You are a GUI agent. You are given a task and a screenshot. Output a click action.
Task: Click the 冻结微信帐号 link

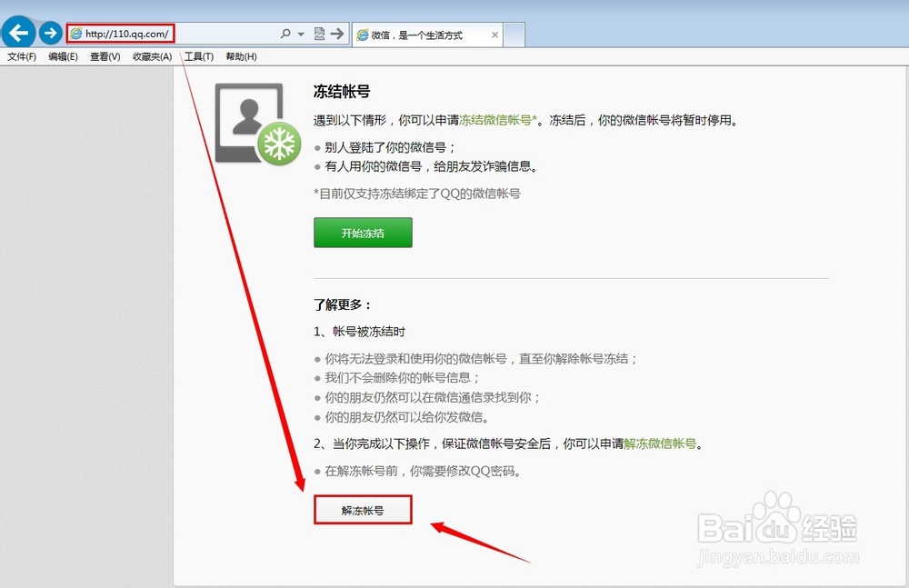click(x=498, y=120)
